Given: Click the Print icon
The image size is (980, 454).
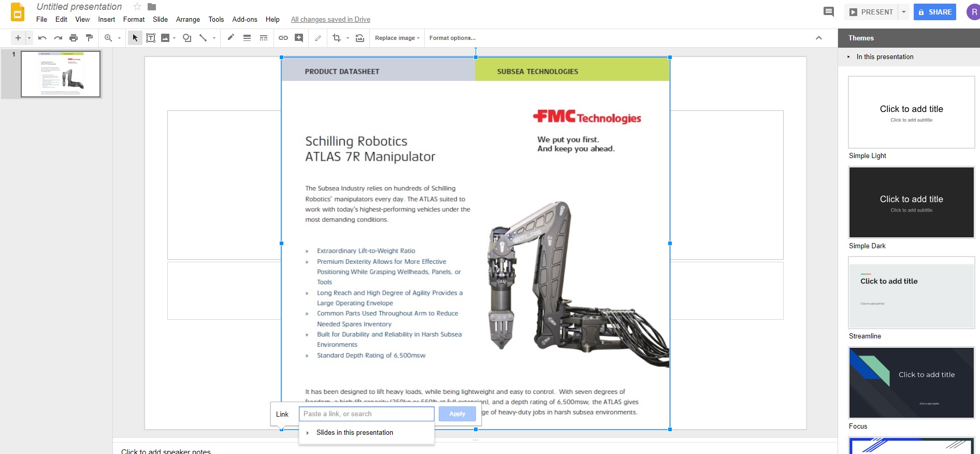Looking at the screenshot, I should pos(74,38).
